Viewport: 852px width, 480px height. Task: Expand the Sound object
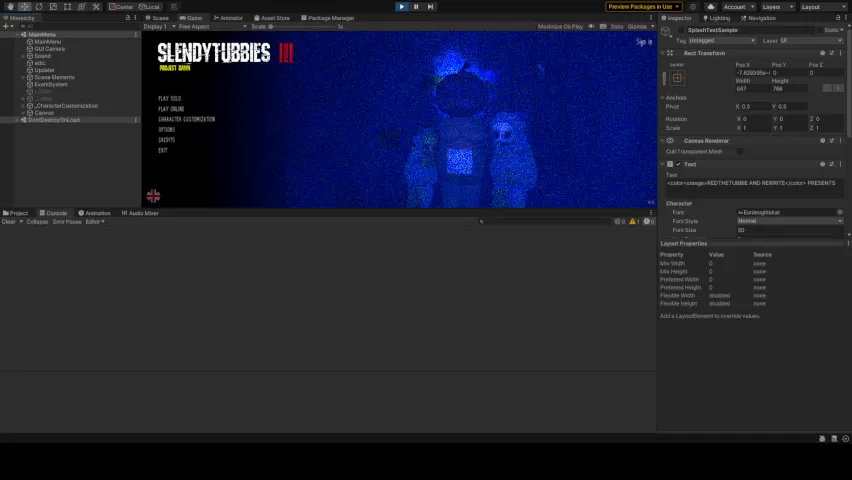click(23, 56)
